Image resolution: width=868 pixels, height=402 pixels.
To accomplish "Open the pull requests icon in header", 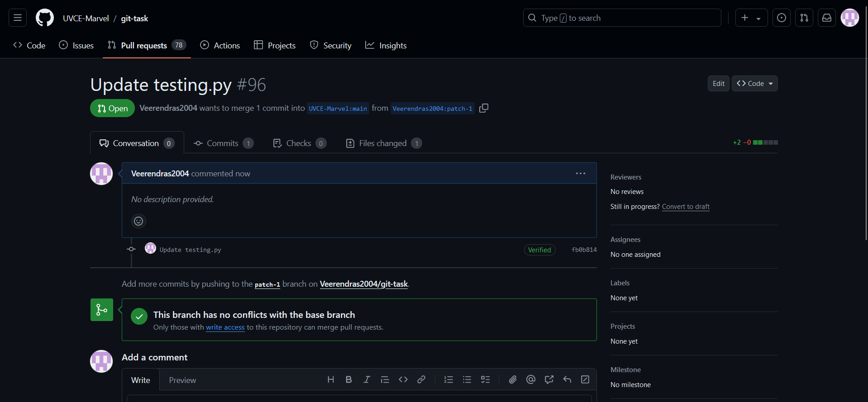I will coord(804,18).
